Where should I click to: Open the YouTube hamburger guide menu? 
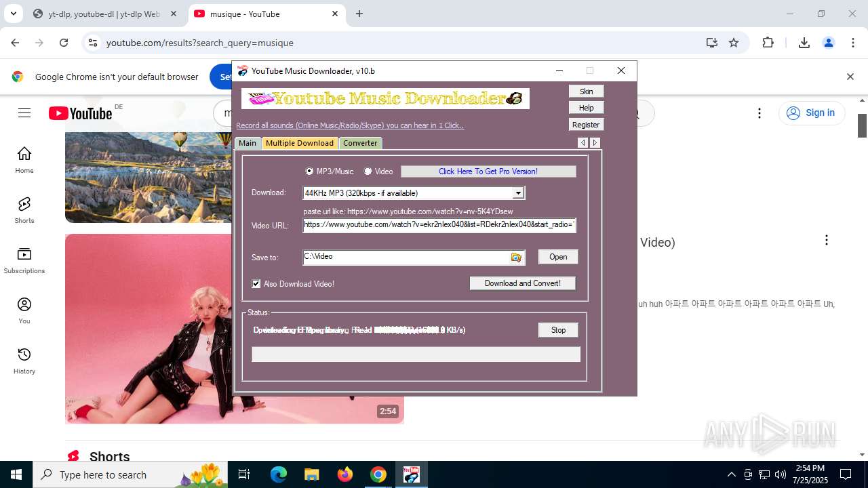pyautogui.click(x=24, y=113)
